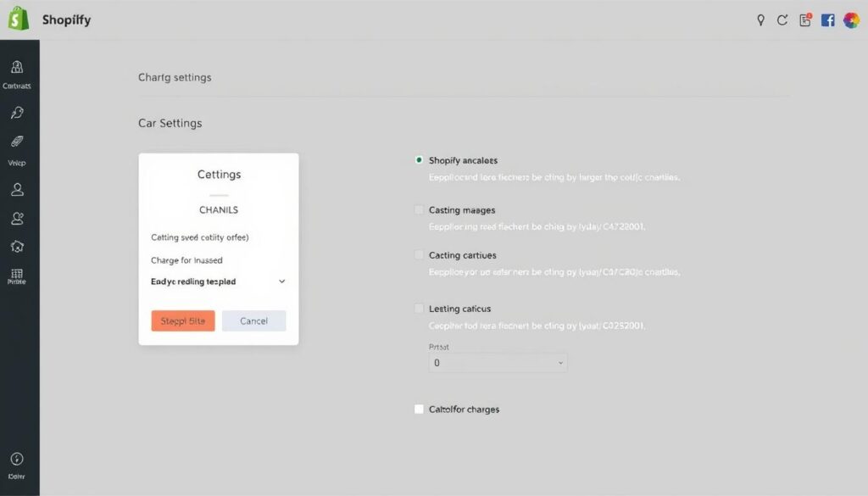Check the 'Lestting caticus' checkbox
The height and width of the screenshot is (496, 868).
[x=419, y=309]
